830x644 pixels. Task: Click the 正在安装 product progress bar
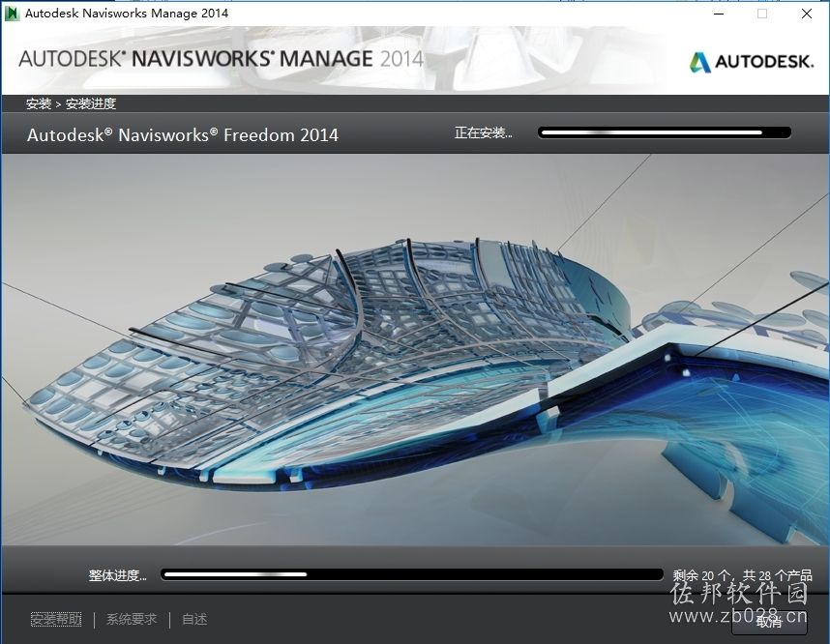665,132
